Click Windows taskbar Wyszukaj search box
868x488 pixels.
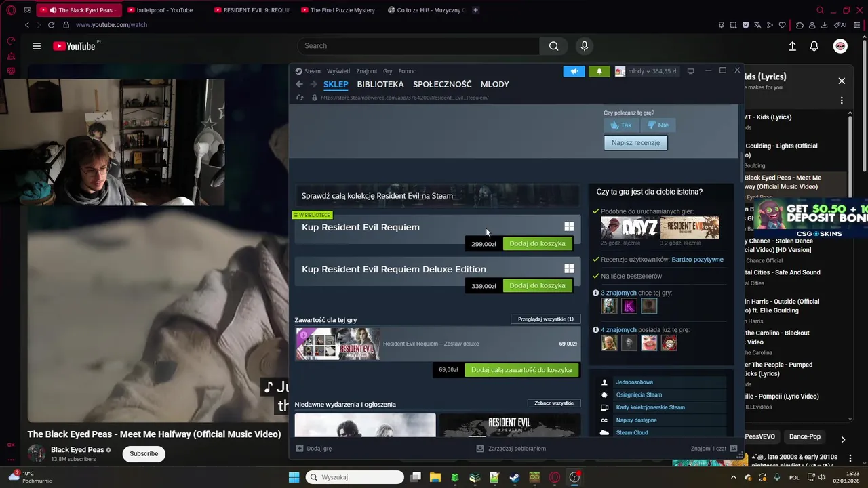click(355, 477)
